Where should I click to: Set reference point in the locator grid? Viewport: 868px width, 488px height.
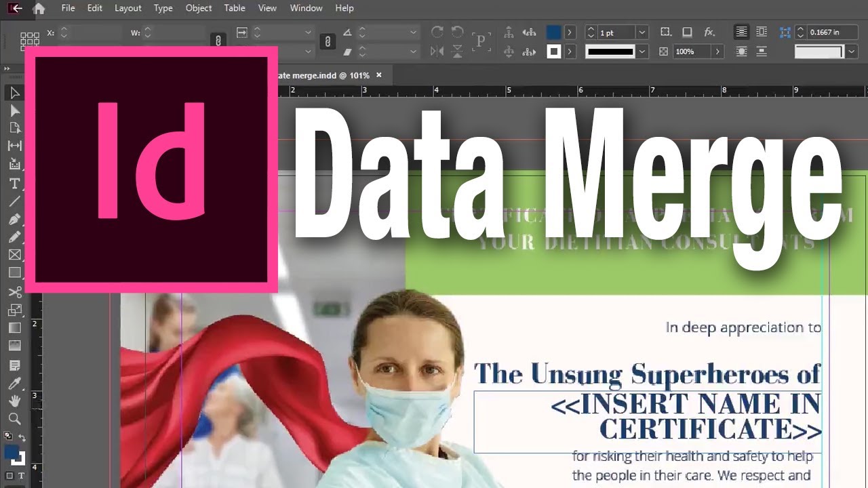pos(30,40)
